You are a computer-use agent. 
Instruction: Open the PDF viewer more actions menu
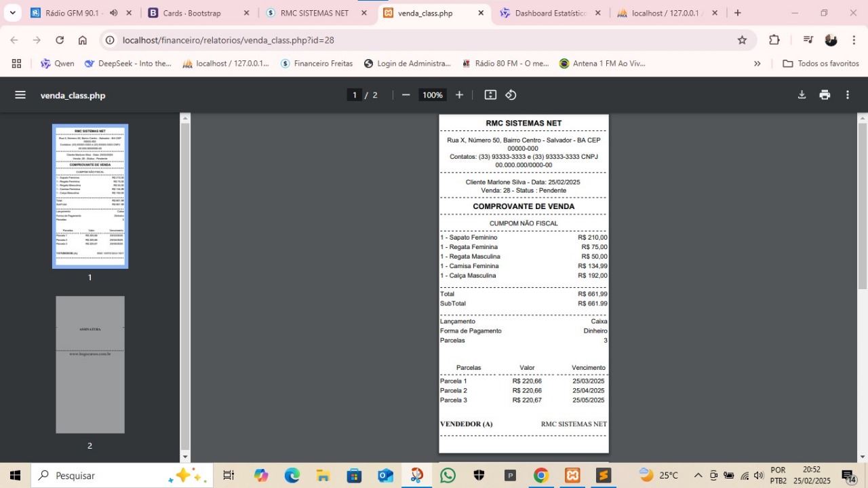pos(848,95)
